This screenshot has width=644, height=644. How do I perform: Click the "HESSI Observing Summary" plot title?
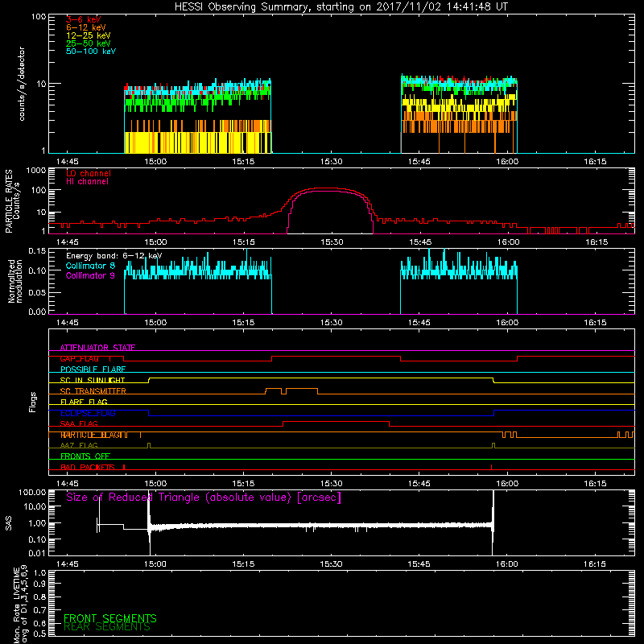(x=341, y=6)
